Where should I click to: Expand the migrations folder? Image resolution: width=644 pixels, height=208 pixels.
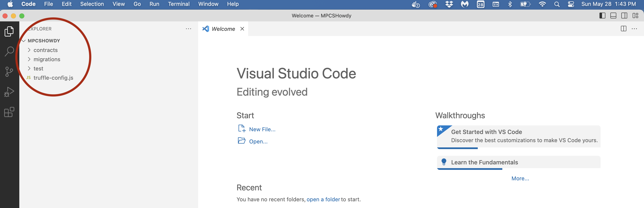(47, 59)
